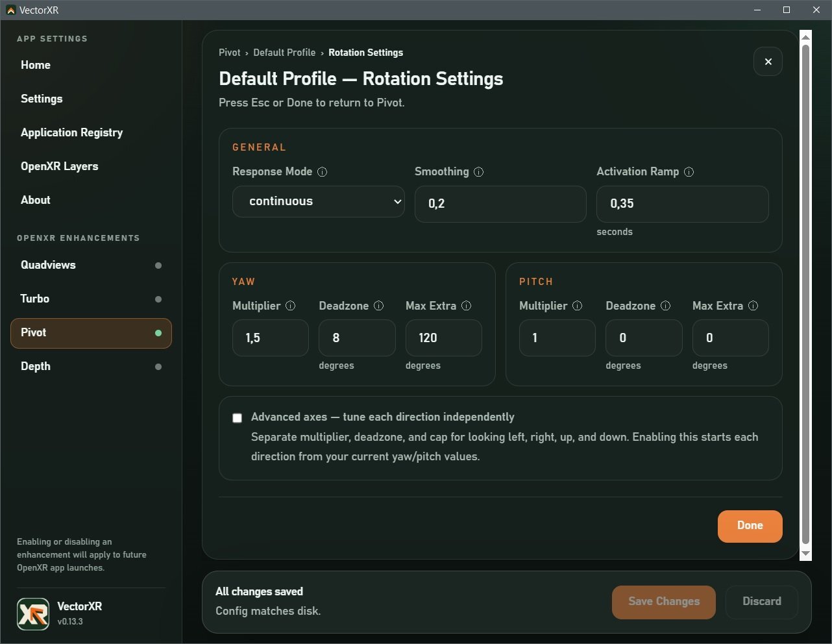This screenshot has width=832, height=644.
Task: Go to Application Registry
Action: pos(91,132)
